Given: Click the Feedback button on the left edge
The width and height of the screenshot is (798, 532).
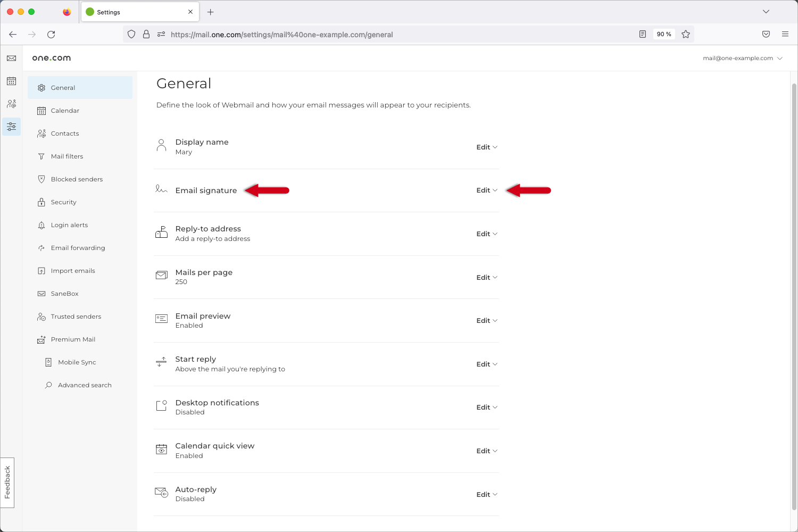Looking at the screenshot, I should coord(7,482).
